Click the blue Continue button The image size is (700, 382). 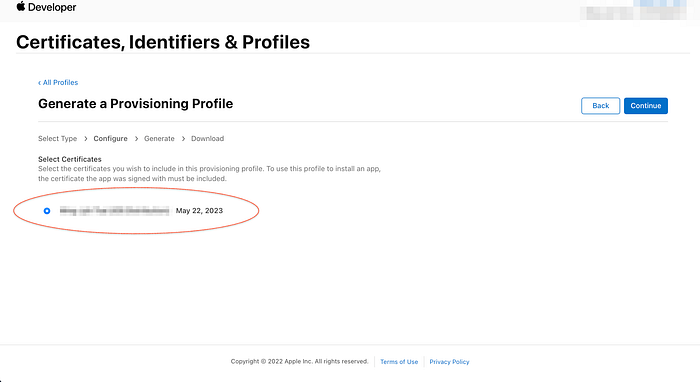coord(646,106)
